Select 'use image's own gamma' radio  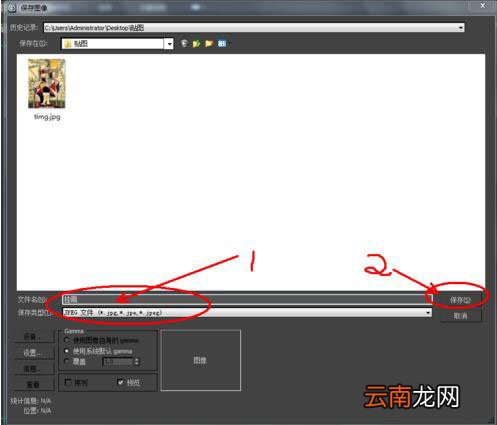click(67, 340)
